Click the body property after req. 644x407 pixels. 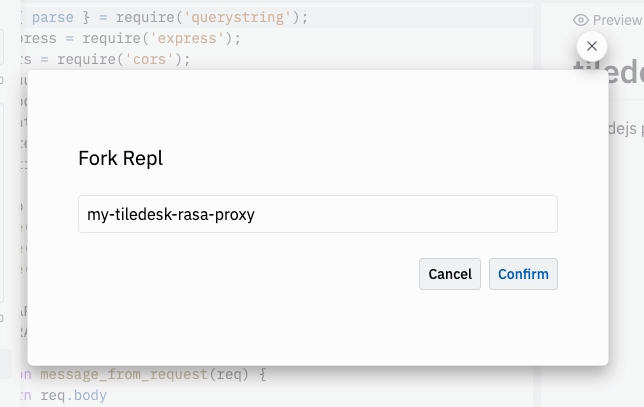(x=90, y=395)
